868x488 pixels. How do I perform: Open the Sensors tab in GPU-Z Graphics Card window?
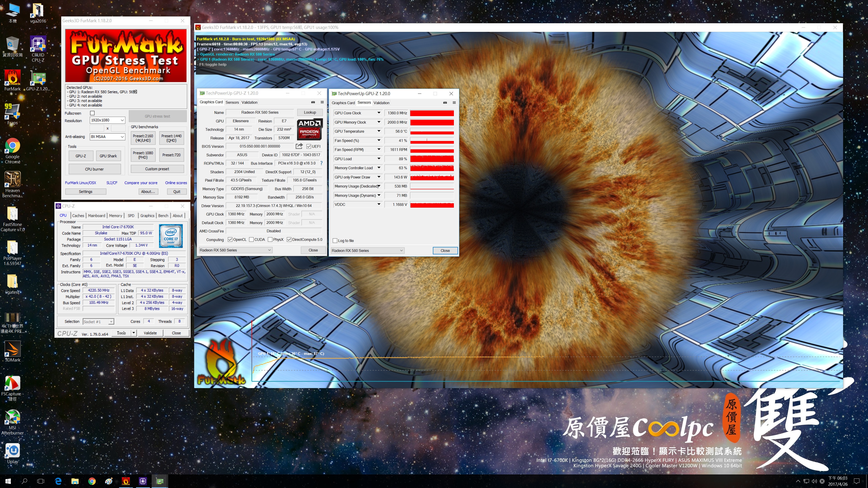tap(232, 102)
